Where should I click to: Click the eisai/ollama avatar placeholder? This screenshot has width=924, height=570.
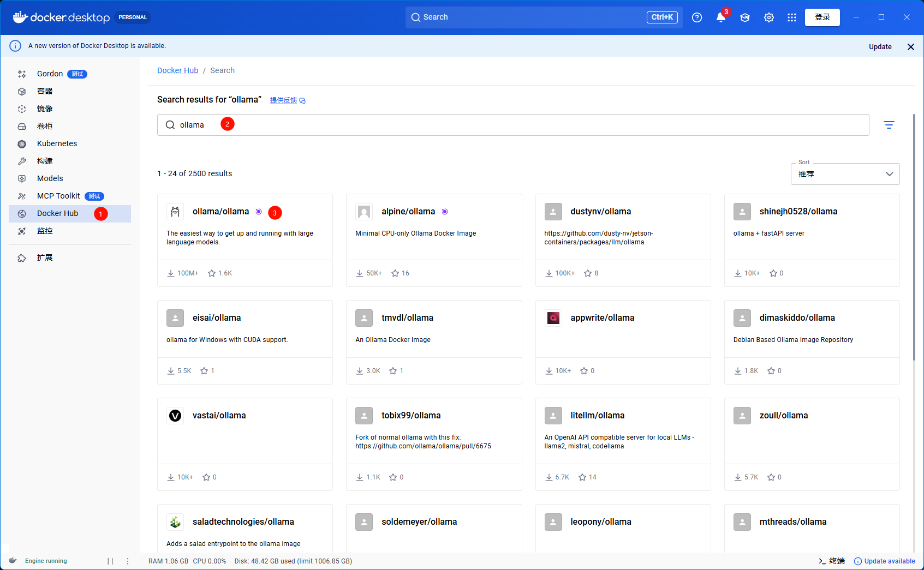(x=175, y=318)
